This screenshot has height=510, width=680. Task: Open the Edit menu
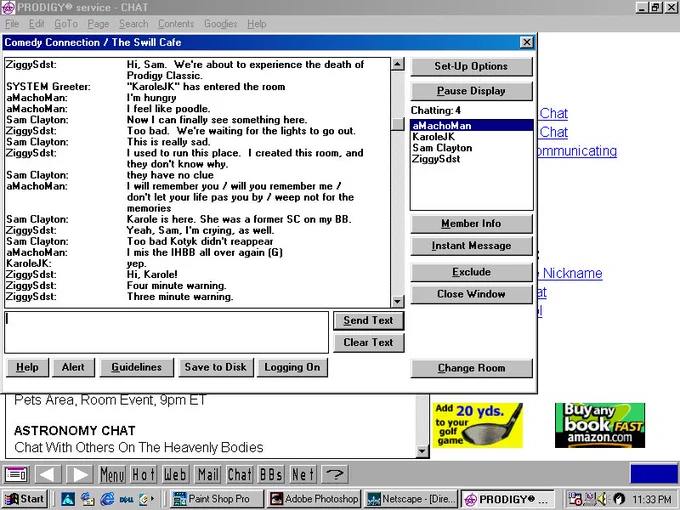(x=36, y=24)
